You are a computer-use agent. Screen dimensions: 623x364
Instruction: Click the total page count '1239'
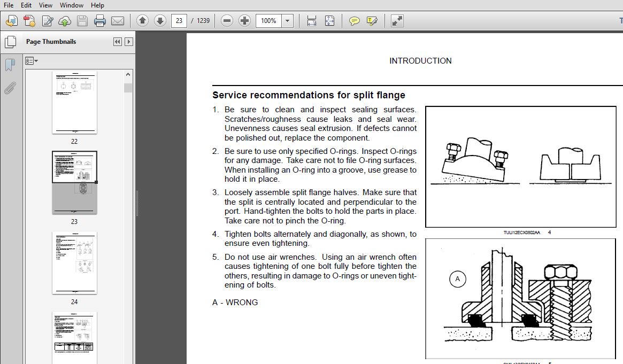(x=203, y=21)
